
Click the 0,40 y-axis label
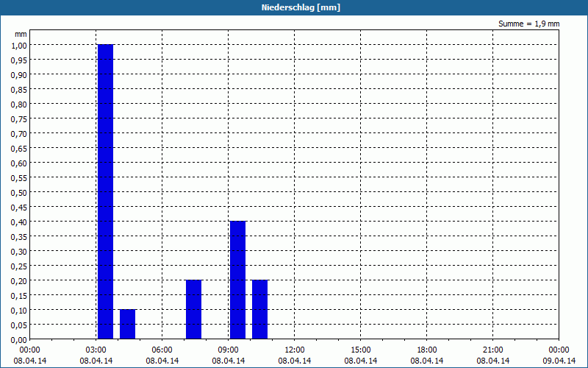[19, 222]
